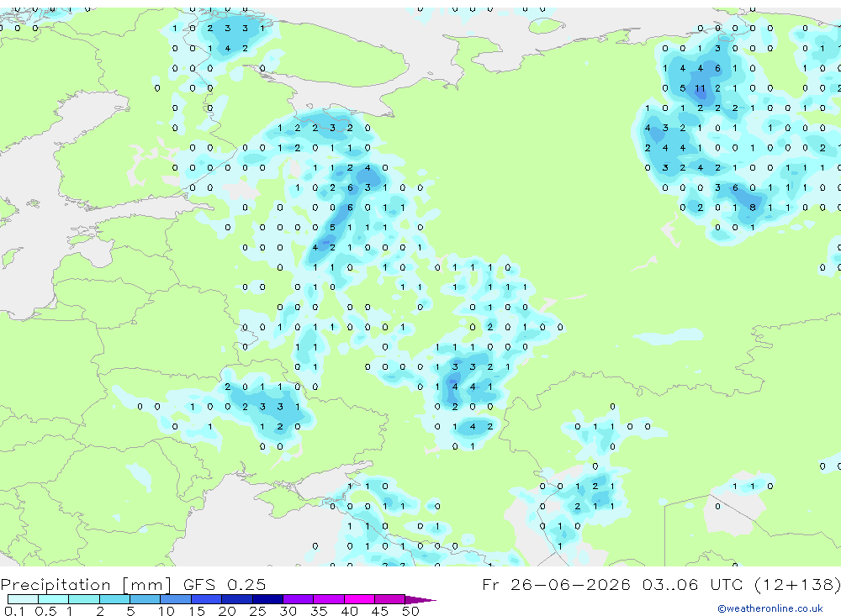The height and width of the screenshot is (616, 841).
Task: Click the purple arrow above-50 legend tip
Action: tap(420, 599)
